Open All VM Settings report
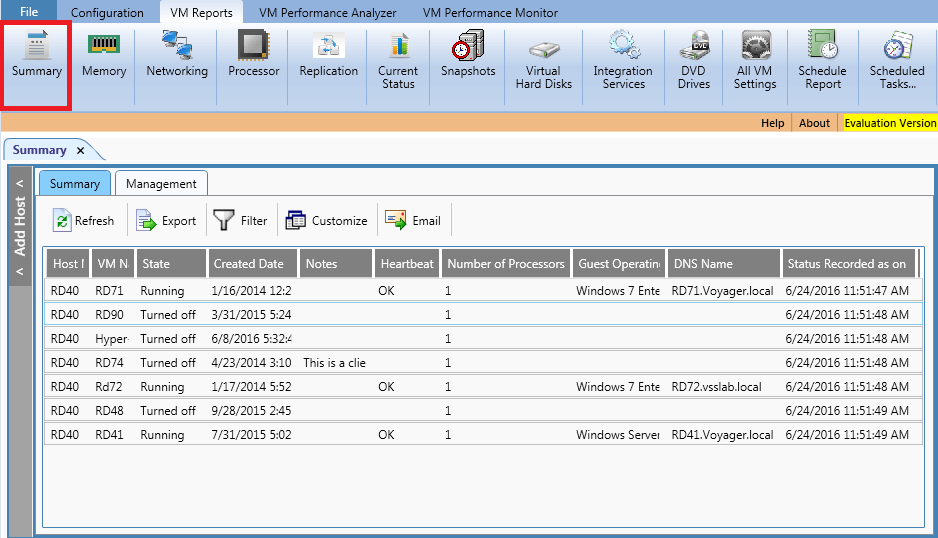The image size is (938, 538). [x=755, y=62]
